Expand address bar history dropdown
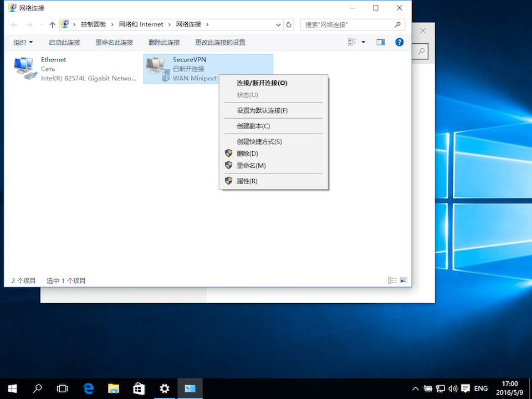This screenshot has width=532, height=399. coord(278,24)
